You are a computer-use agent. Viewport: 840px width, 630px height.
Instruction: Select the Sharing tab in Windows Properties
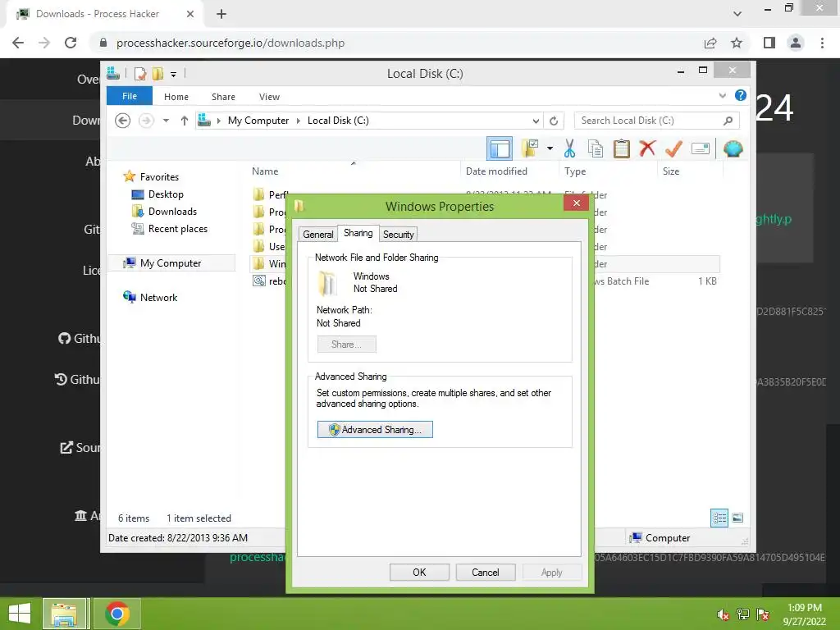pos(358,233)
